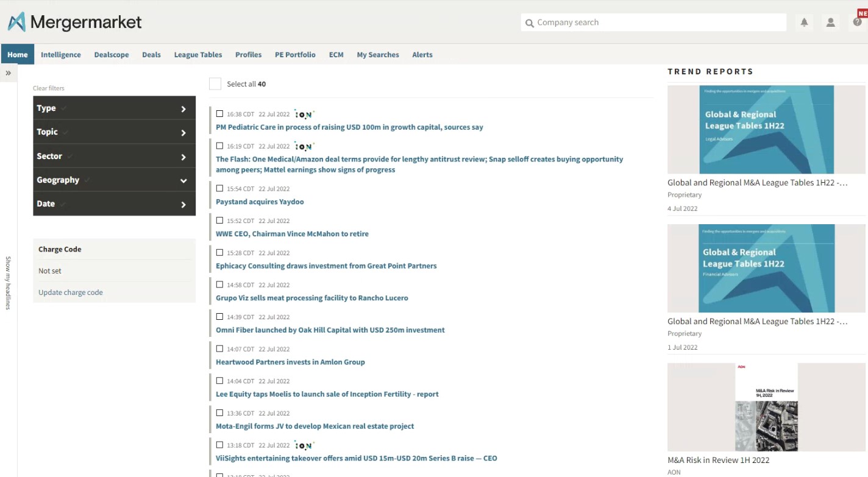
Task: Open Financial Advisors League Tables thumbnail
Action: point(766,268)
